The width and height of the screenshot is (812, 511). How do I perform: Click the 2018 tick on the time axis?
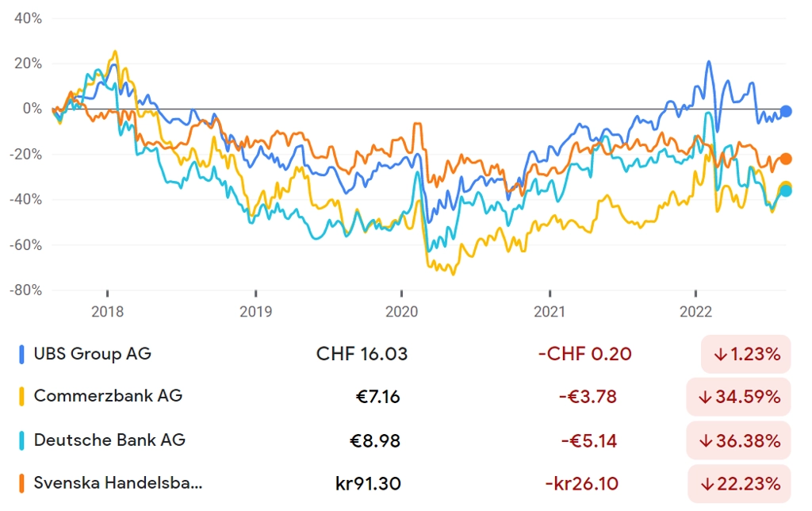coord(107,312)
